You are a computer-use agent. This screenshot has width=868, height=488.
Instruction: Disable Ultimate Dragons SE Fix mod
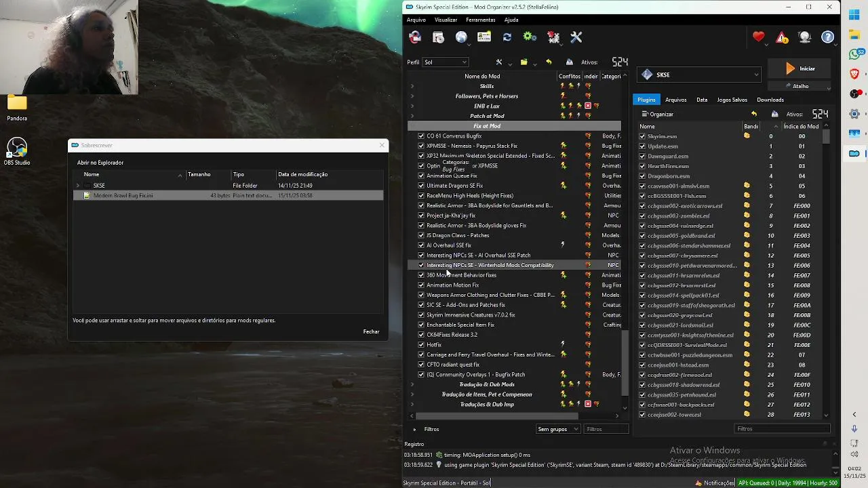421,186
